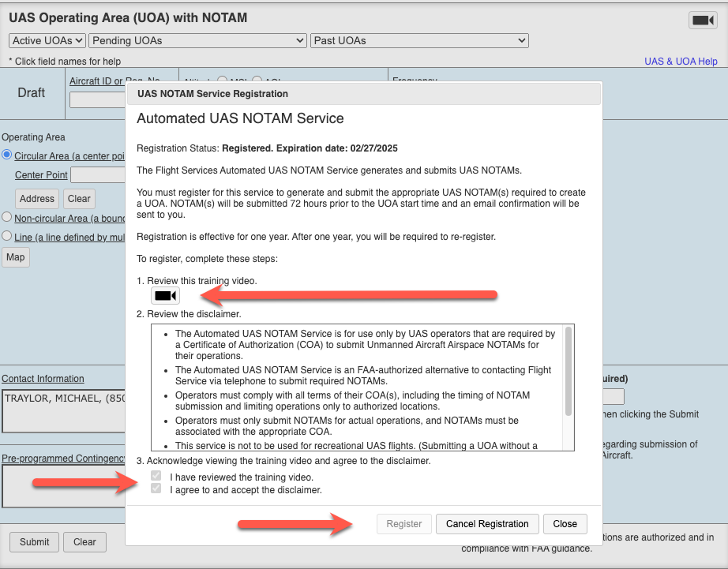Open Pre-programmed Contingency help link

pos(63,458)
